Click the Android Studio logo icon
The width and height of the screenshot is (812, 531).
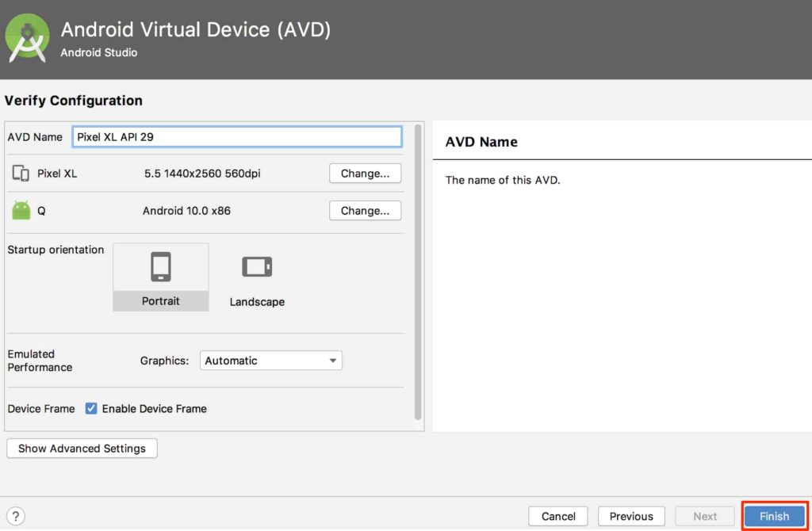(x=27, y=38)
